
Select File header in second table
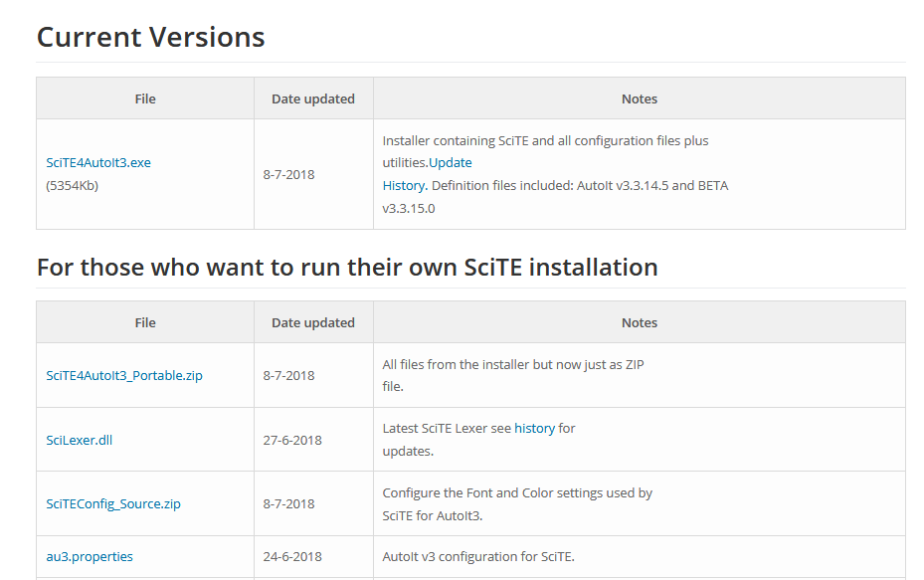point(145,323)
